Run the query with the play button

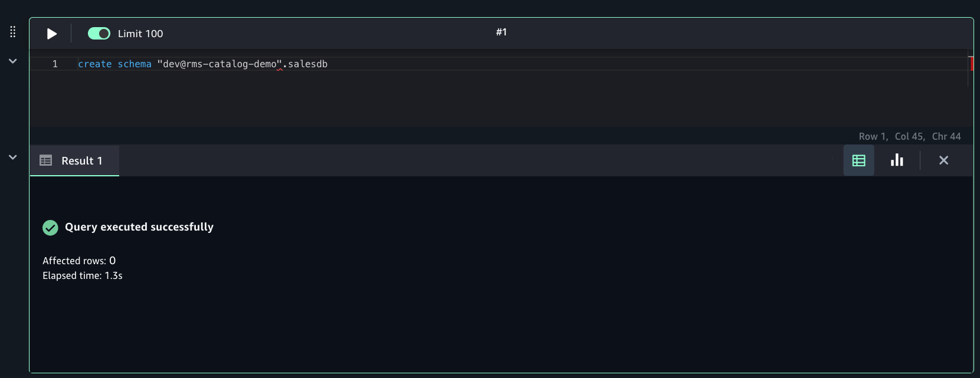click(52, 34)
